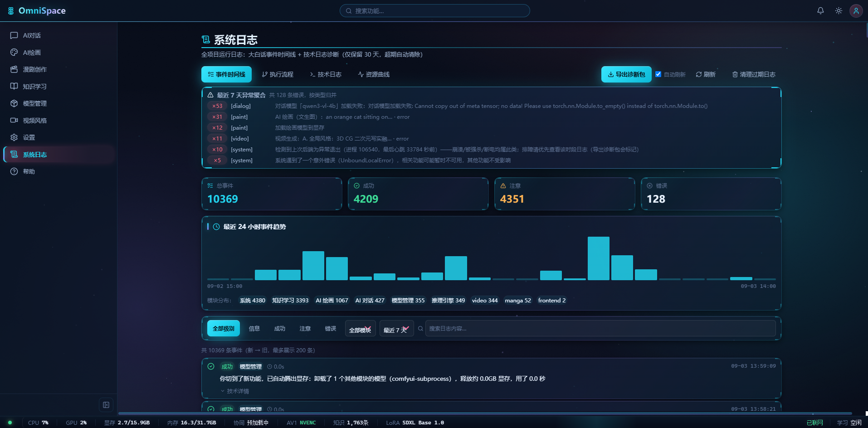Focus the 搜索功能 search box
The width and height of the screenshot is (868, 428).
point(435,11)
